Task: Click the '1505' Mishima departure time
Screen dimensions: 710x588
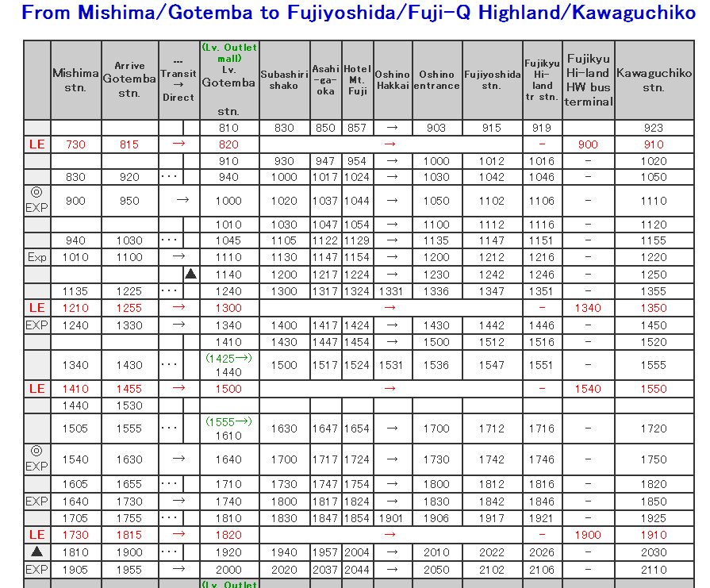Action: tap(75, 428)
